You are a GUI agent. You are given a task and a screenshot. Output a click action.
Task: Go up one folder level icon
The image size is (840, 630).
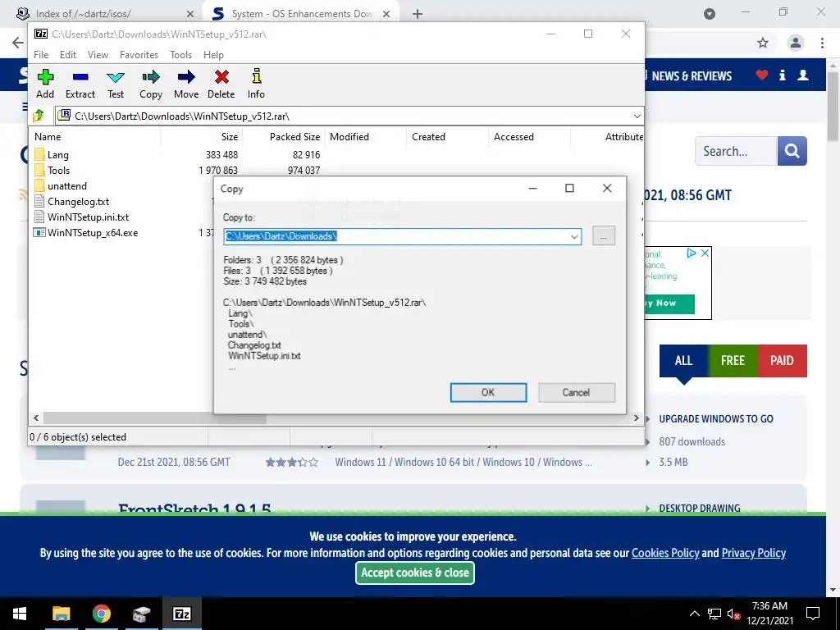click(x=39, y=116)
